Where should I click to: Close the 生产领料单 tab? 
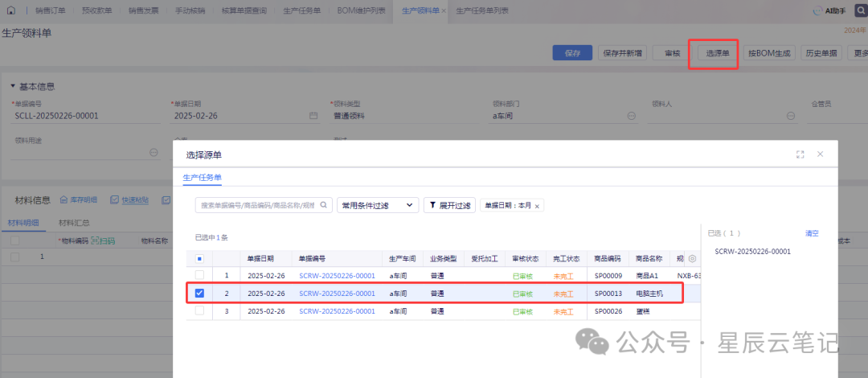(444, 11)
